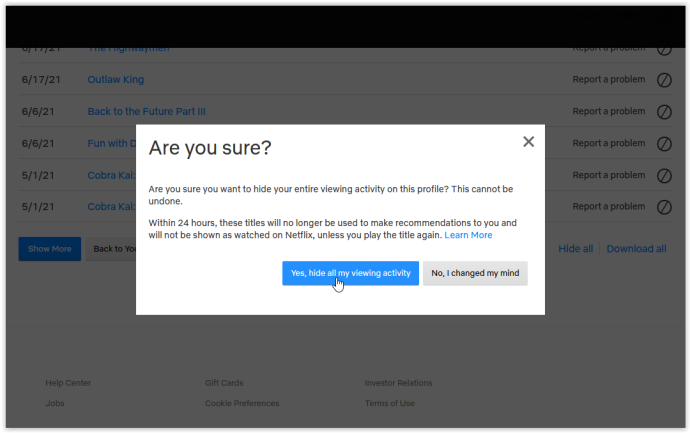
Task: Select the 6/6/21 date beside Back to the Future
Action: point(38,111)
